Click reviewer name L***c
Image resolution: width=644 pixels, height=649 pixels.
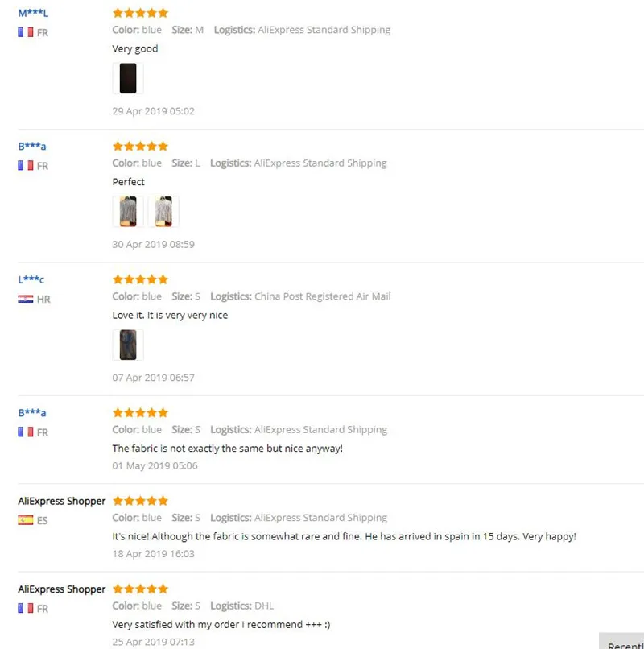coord(31,279)
